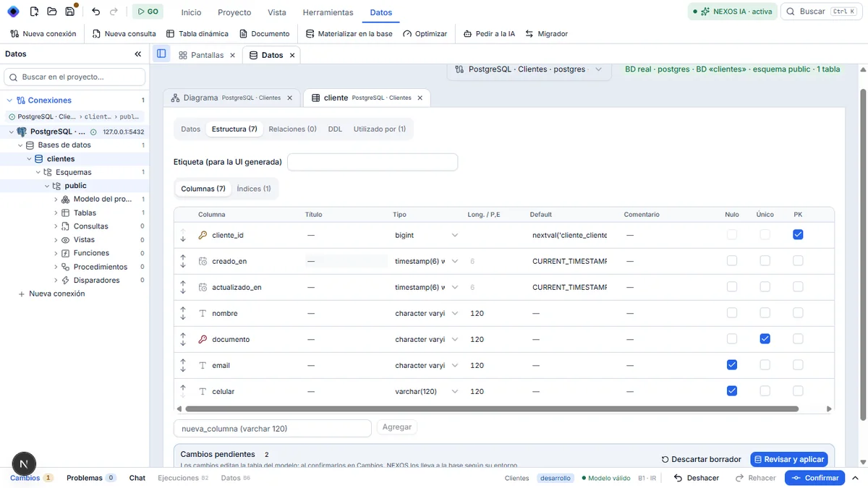Click Descartar borrador button
Viewport: 868px width, 488px height.
coord(702,459)
